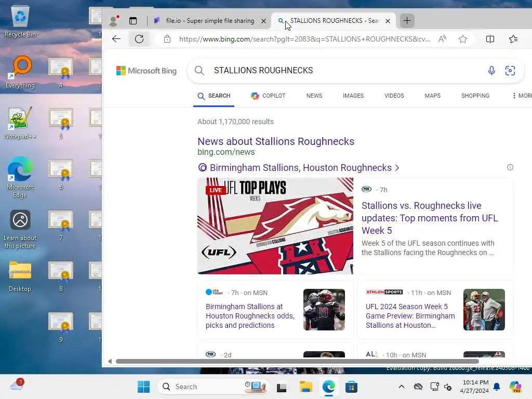Screen dimensions: 532x399
Task: Select desktop certificate file 9
Action: click(x=61, y=326)
